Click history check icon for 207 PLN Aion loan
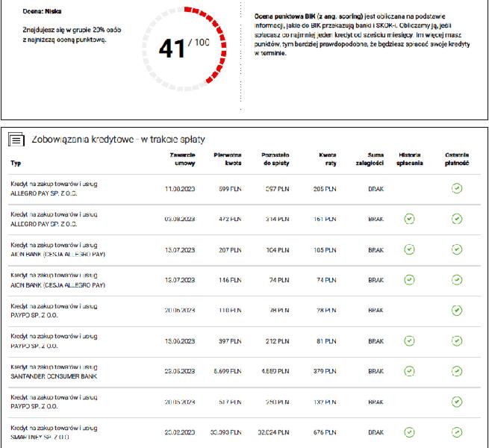 409,249
